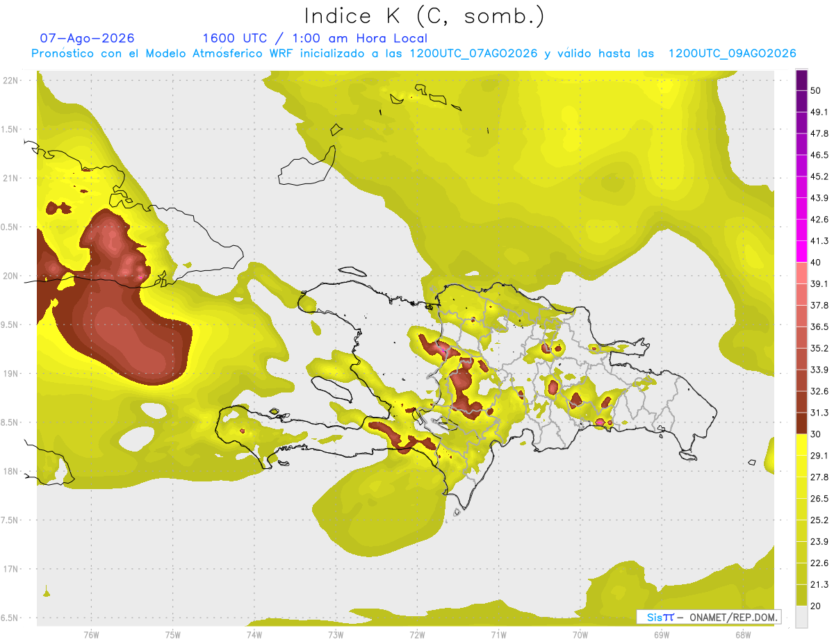Click the colorbar value "41.3"

[819, 241]
